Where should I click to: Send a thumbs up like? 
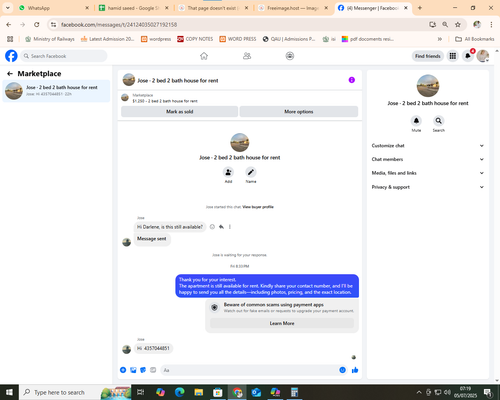point(355,370)
